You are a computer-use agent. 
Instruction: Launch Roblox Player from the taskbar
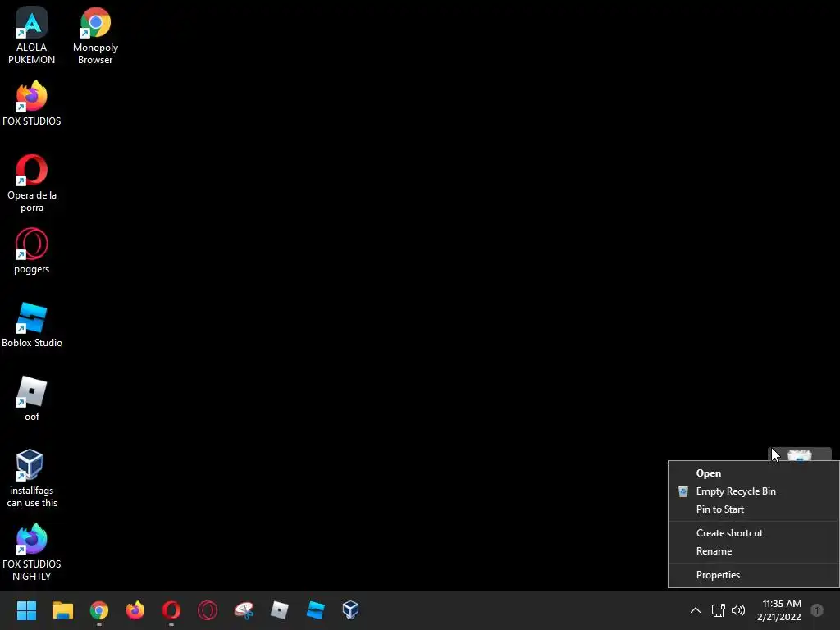pos(280,610)
